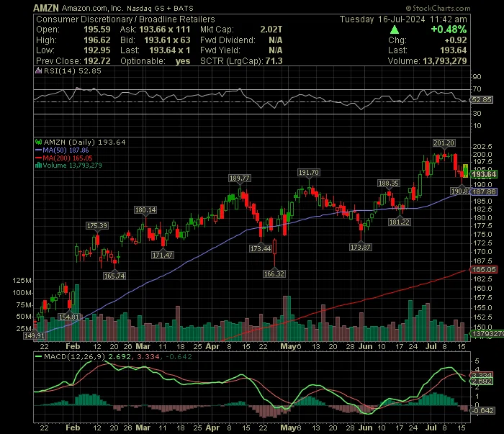
Task: Click the 191.70 high label
Action: [309, 173]
